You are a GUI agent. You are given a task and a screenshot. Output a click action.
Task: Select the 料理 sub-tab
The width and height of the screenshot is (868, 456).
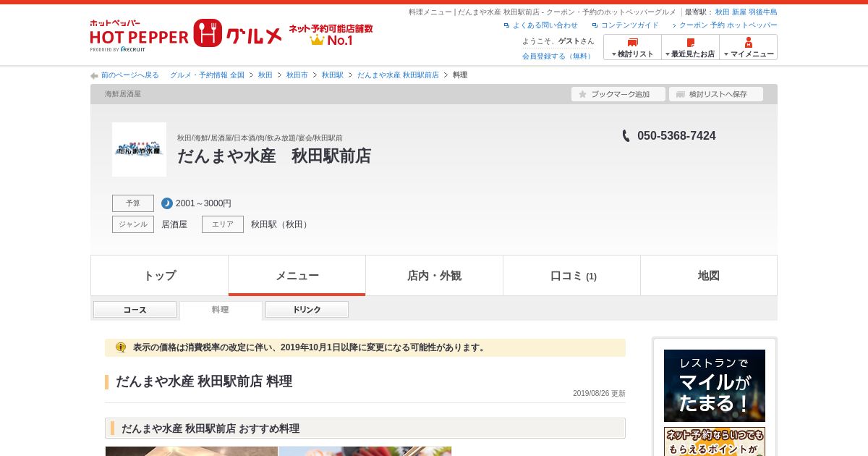click(x=221, y=310)
